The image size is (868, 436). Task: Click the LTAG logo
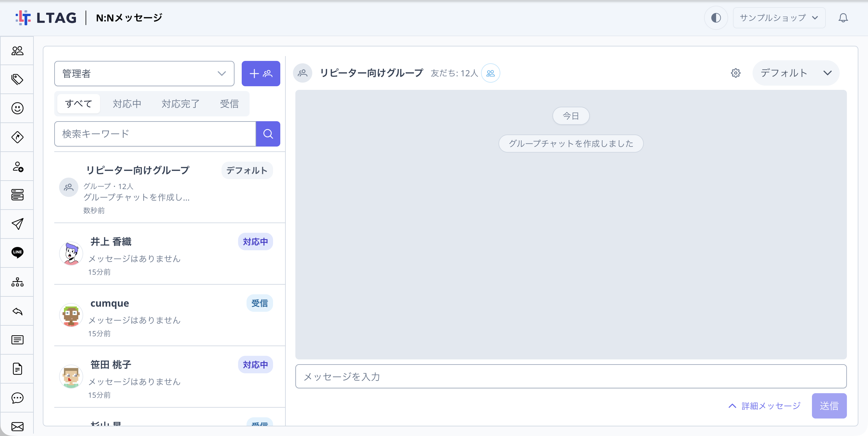pyautogui.click(x=46, y=18)
